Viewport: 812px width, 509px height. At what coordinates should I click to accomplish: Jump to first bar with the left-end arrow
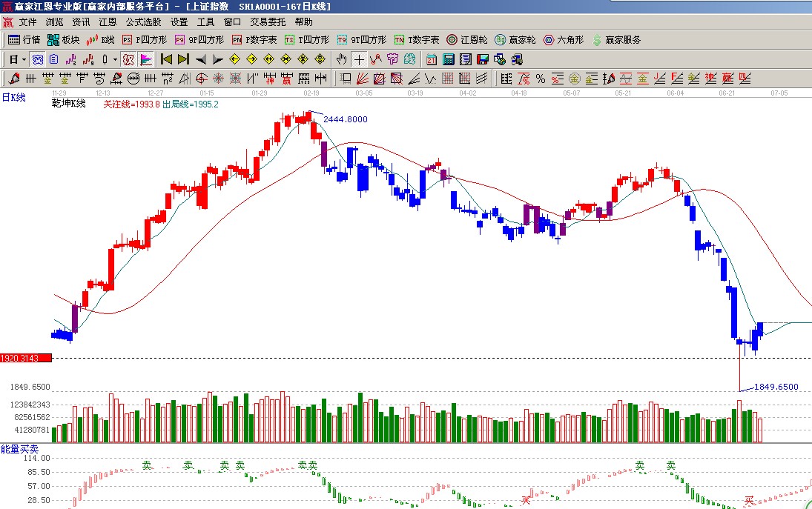166,59
